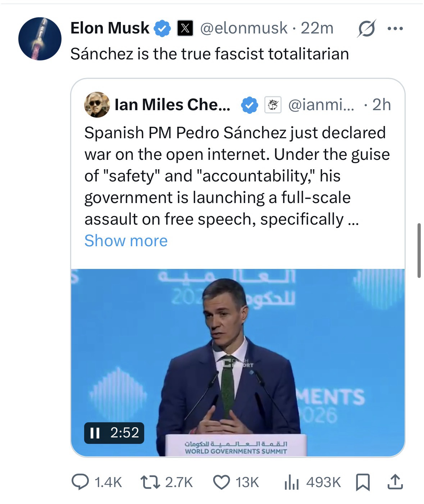Screen dimensions: 424x504
Task: Repost the tweet with 2.7K reposts
Action: pyautogui.click(x=166, y=482)
